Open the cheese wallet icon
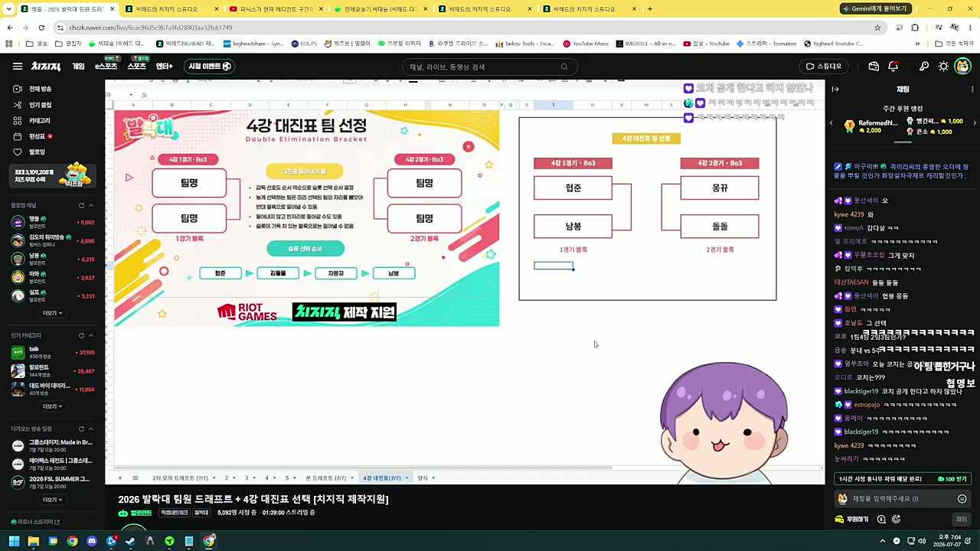Viewport: 980px width, 551px height. [x=874, y=67]
